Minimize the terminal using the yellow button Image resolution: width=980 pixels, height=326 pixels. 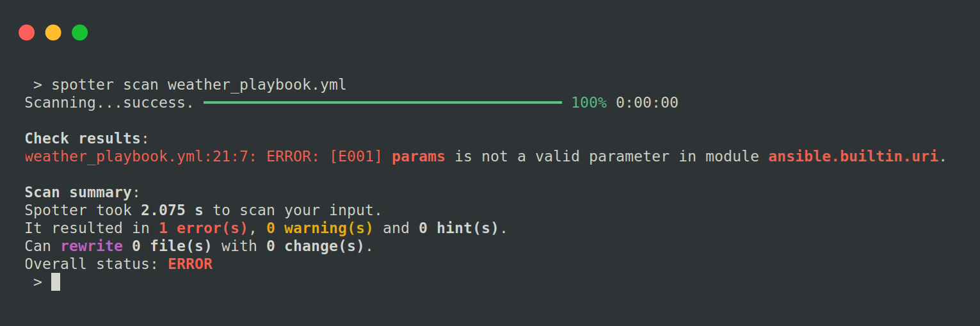53,33
